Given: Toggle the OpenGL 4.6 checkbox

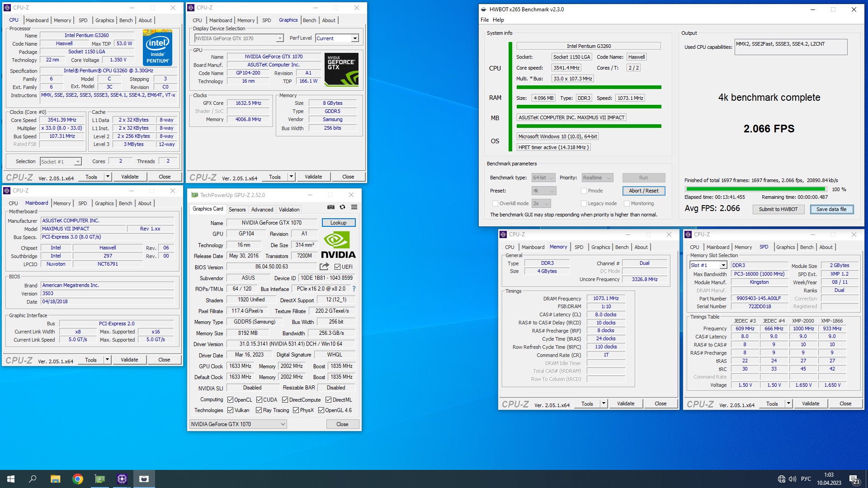Looking at the screenshot, I should 321,410.
